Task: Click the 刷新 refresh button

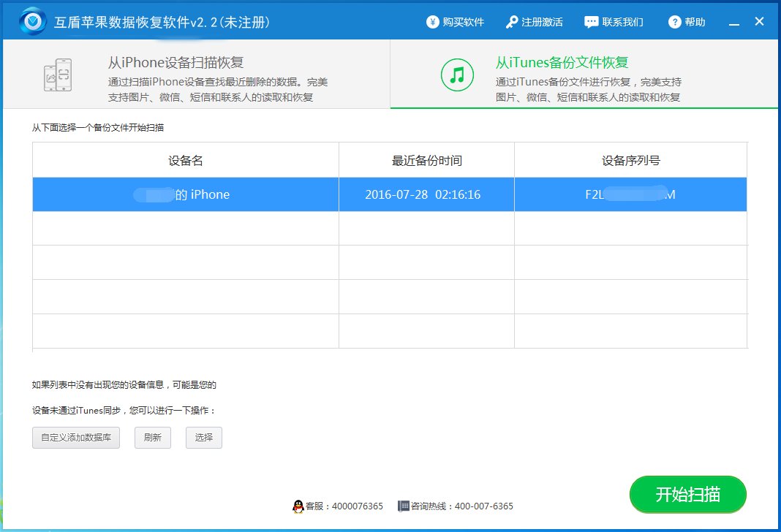Action: coord(153,438)
